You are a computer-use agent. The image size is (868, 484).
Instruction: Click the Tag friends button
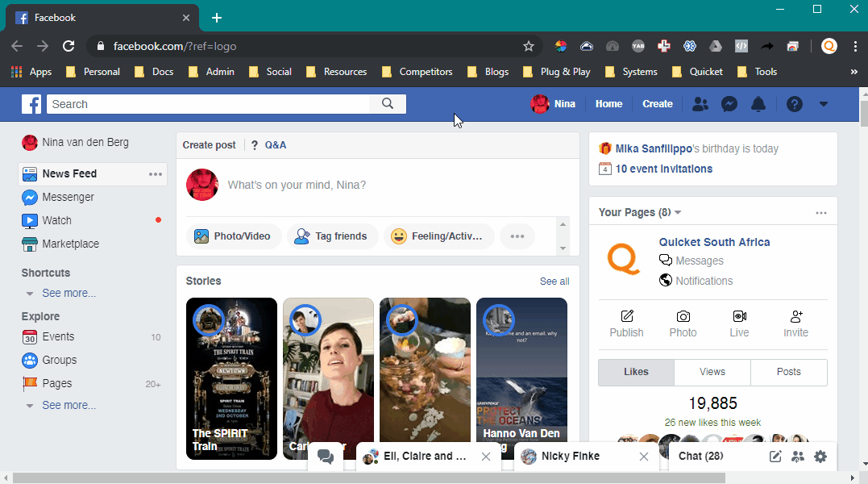(x=331, y=236)
